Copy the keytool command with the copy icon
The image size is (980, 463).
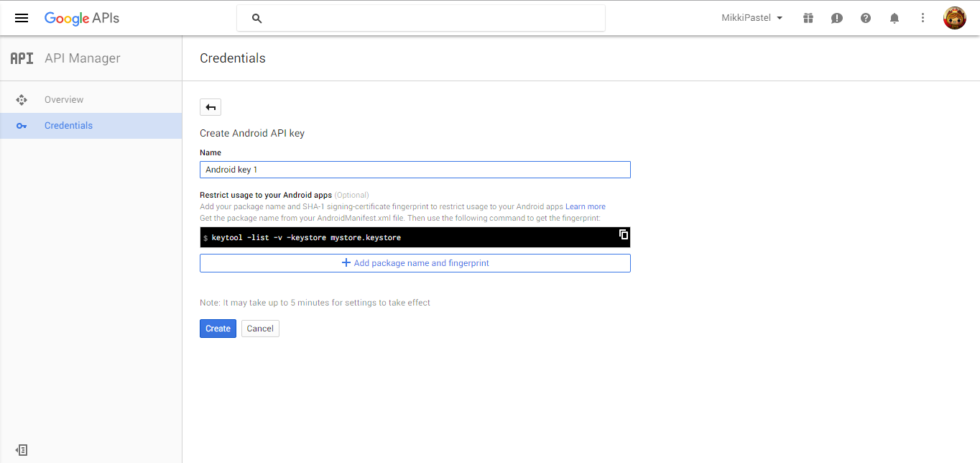coord(622,234)
